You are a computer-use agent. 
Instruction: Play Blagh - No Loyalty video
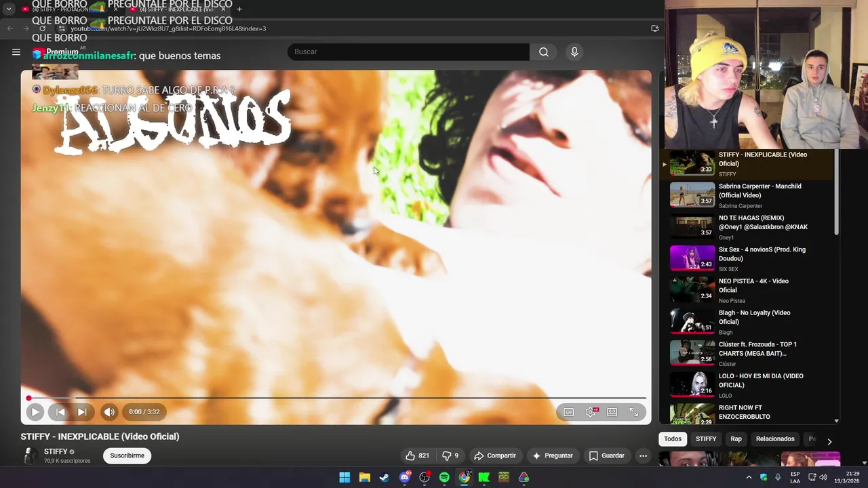745,322
